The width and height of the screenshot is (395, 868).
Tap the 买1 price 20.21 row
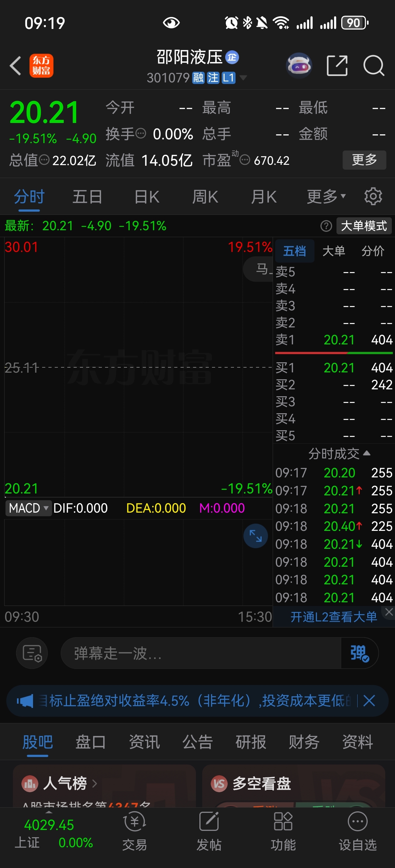[x=334, y=368]
